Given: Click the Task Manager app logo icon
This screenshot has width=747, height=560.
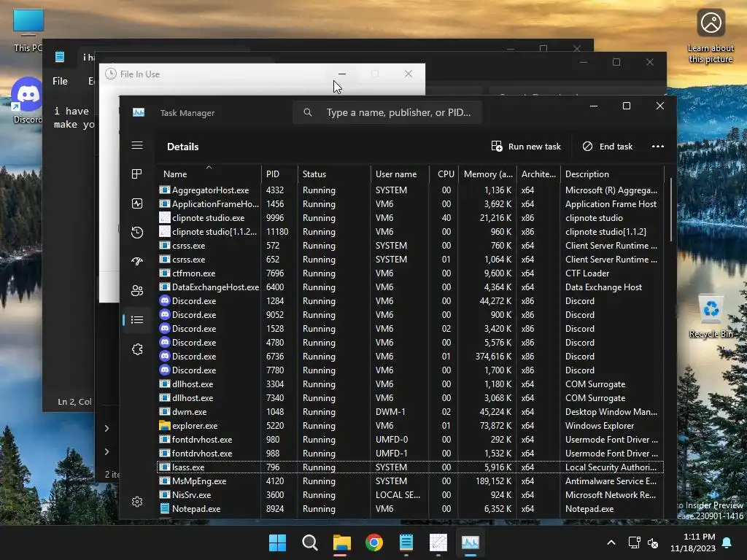Looking at the screenshot, I should tap(139, 112).
